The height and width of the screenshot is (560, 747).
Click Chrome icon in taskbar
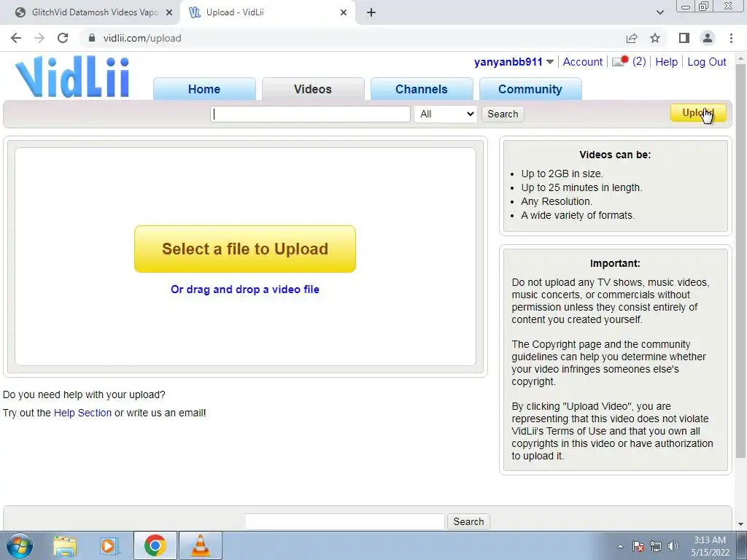155,545
